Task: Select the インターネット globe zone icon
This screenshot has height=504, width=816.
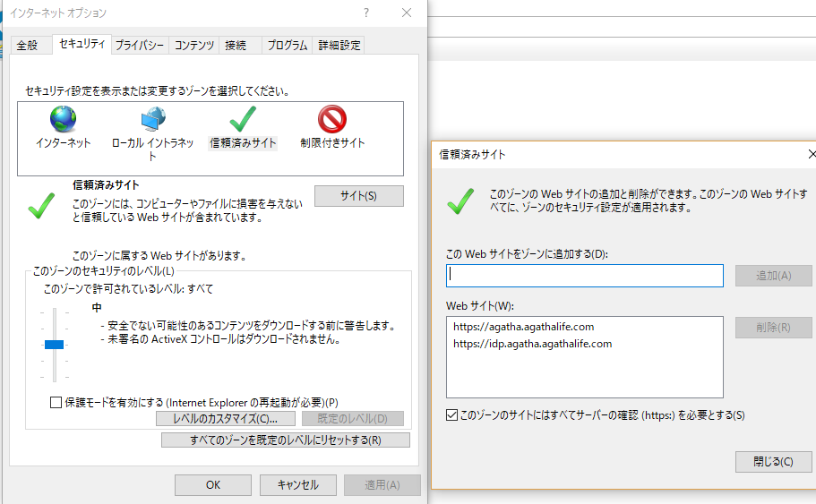Action: click(63, 120)
